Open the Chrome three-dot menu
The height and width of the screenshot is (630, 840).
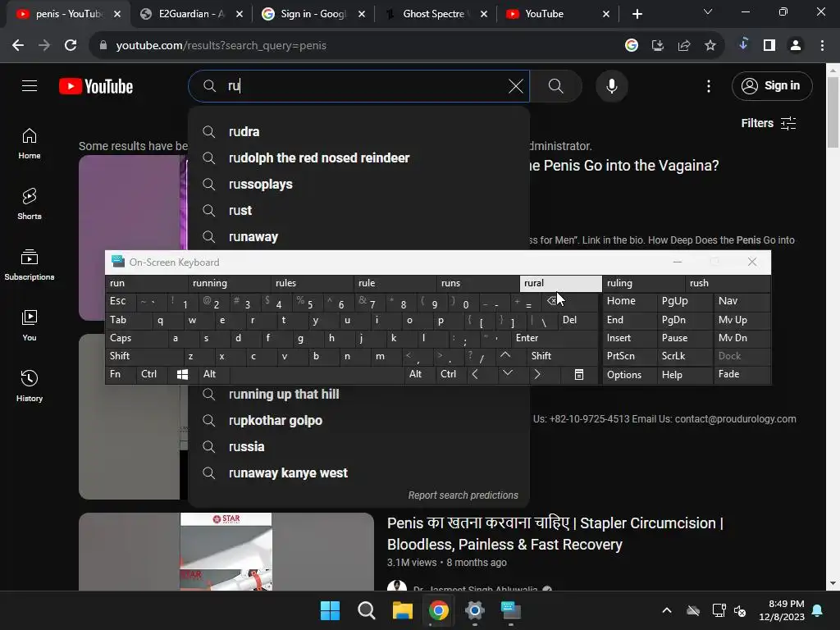pyautogui.click(x=822, y=46)
